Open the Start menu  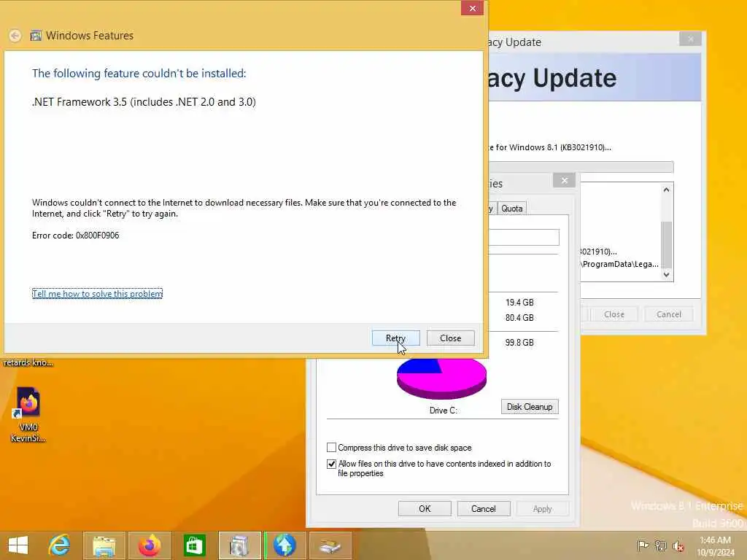pos(18,545)
